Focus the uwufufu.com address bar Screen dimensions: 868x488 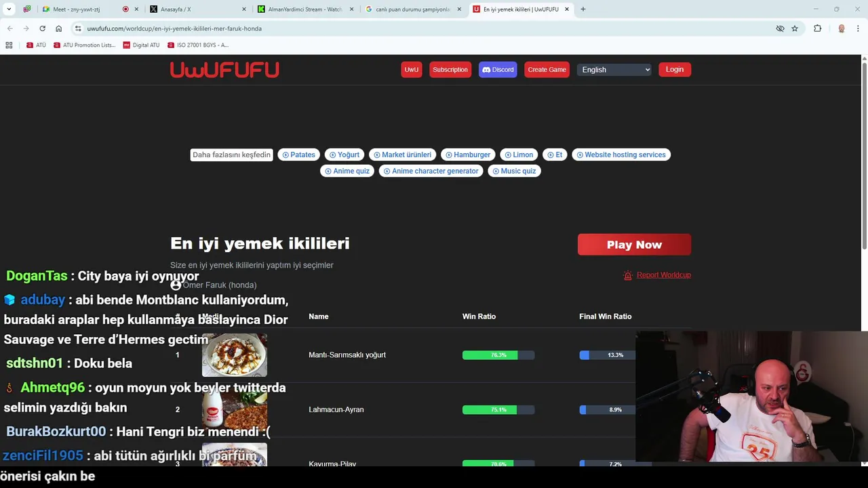[427, 28]
